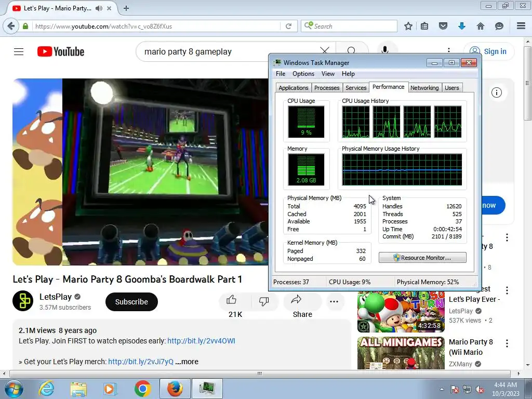The width and height of the screenshot is (532, 399).
Task: Click the Firefox Search box
Action: (x=349, y=26)
